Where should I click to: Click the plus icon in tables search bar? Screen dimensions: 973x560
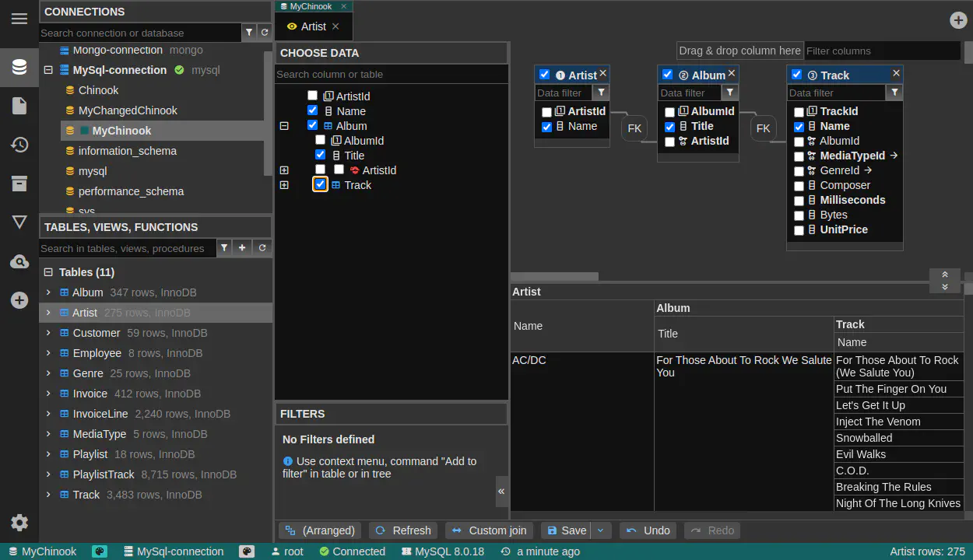(x=242, y=248)
